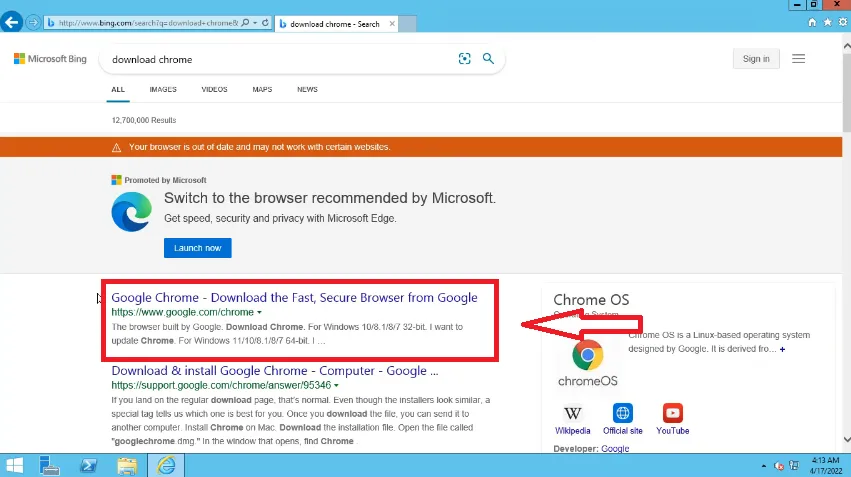Open the Windows Start button
Viewport: 851px width, 477px height.
coord(14,466)
